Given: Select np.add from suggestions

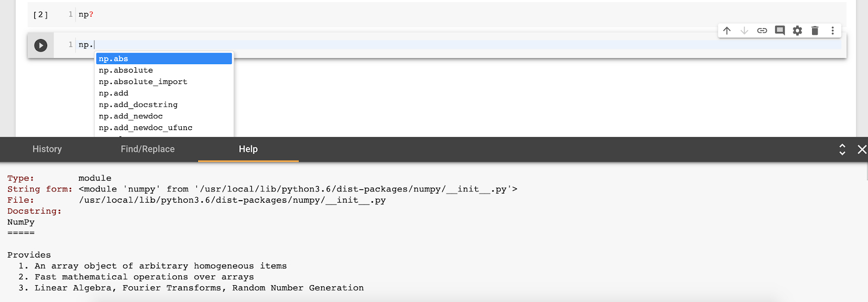Looking at the screenshot, I should pyautogui.click(x=164, y=93).
